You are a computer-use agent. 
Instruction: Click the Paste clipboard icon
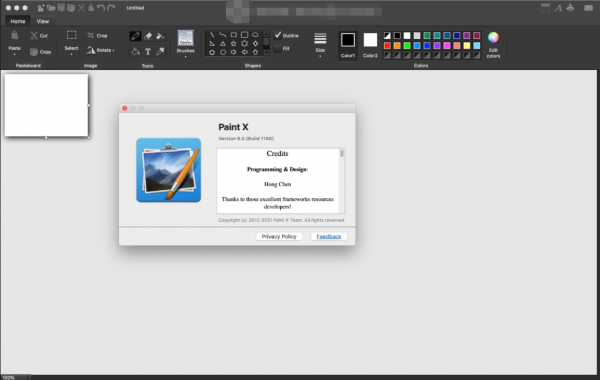pyautogui.click(x=15, y=36)
